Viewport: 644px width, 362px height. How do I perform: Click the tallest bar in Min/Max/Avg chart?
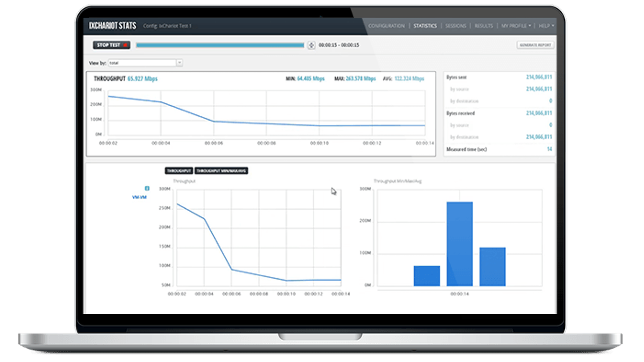tap(460, 244)
